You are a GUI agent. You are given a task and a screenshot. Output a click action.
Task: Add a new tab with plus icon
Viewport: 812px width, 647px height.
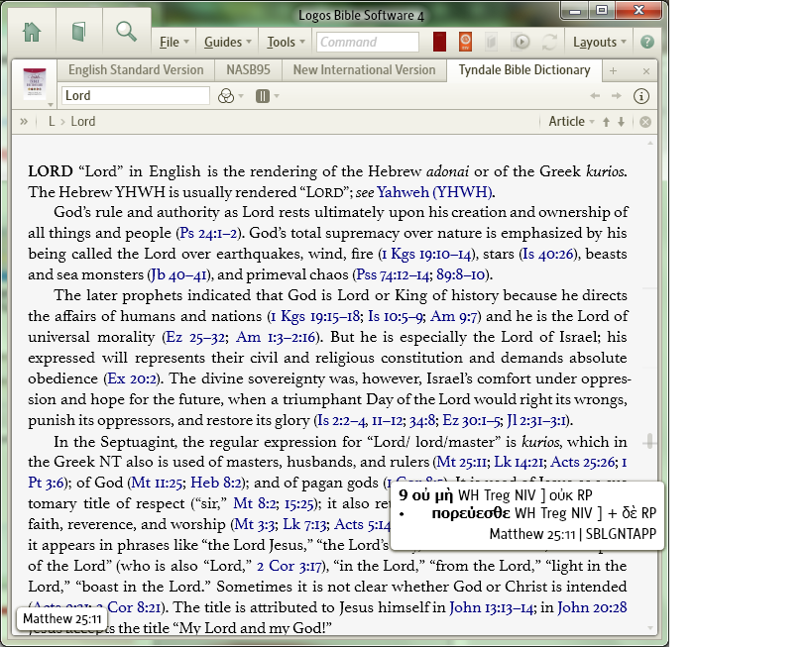[613, 71]
